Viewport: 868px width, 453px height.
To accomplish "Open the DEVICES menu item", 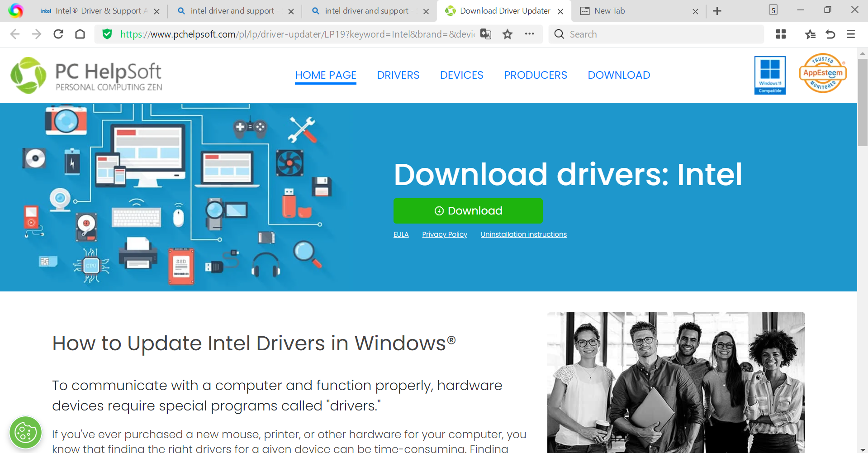I will coord(462,75).
